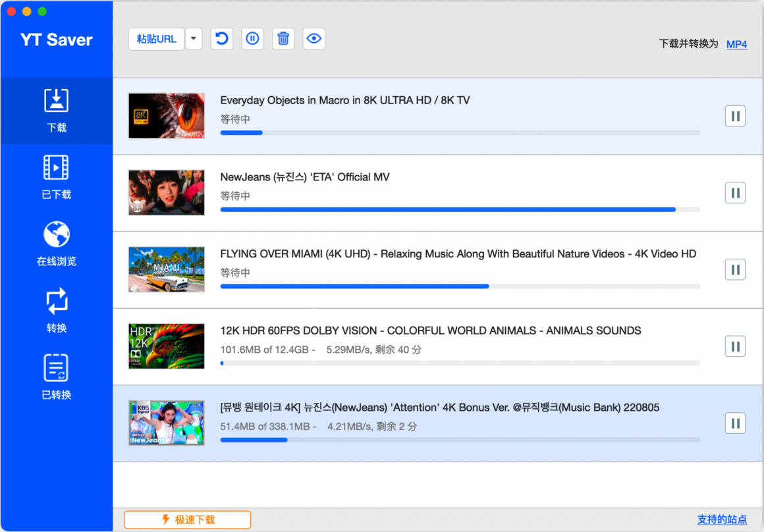Click progress bar of Attention 4K Bonus Ver.
The image size is (764, 532).
pyautogui.click(x=460, y=440)
